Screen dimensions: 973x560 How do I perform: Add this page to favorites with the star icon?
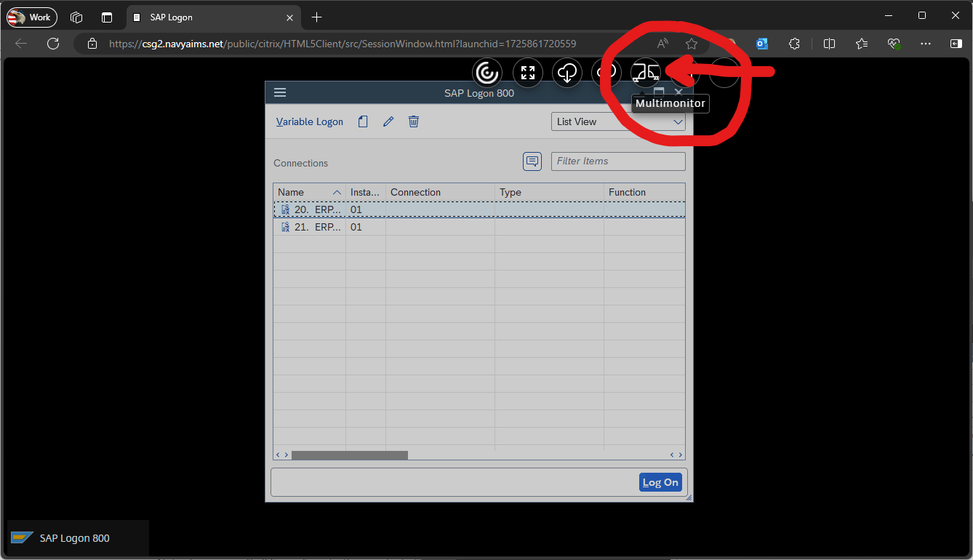692,44
